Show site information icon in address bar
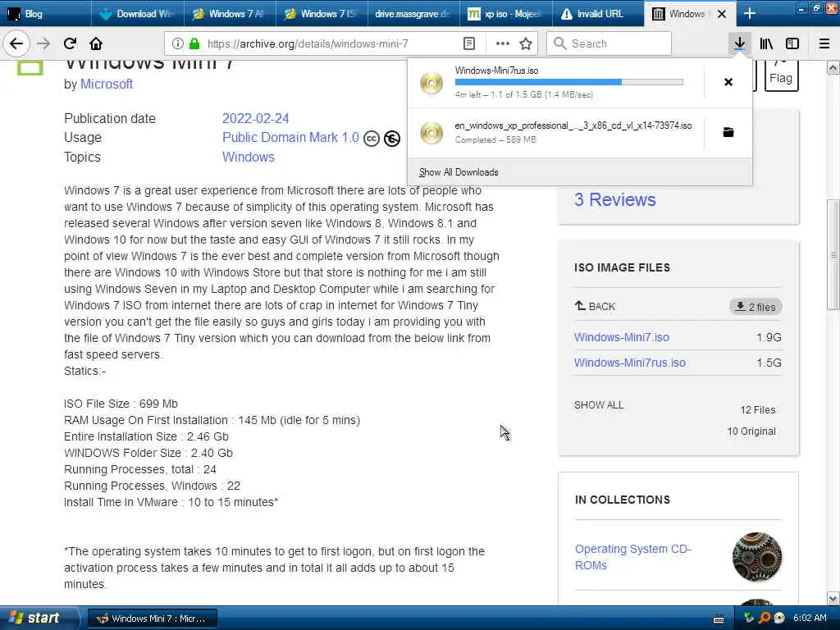This screenshot has width=840, height=630. coord(178,43)
